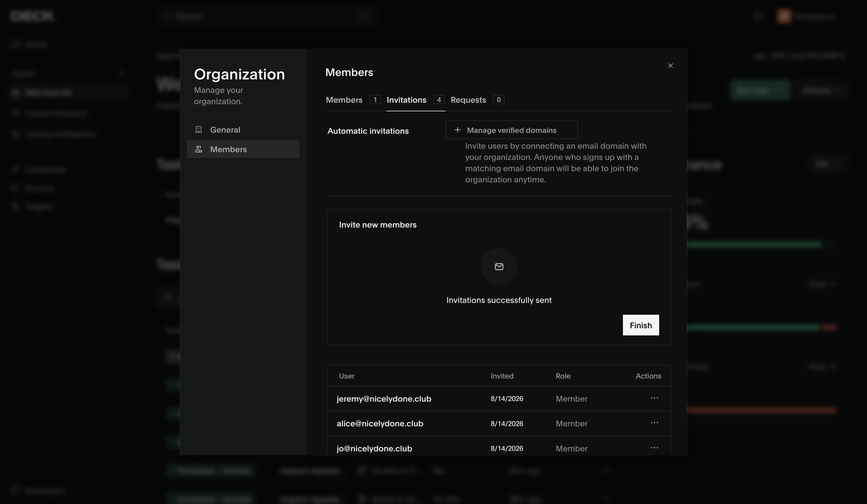
Task: Click the Actions column header
Action: coord(648,376)
